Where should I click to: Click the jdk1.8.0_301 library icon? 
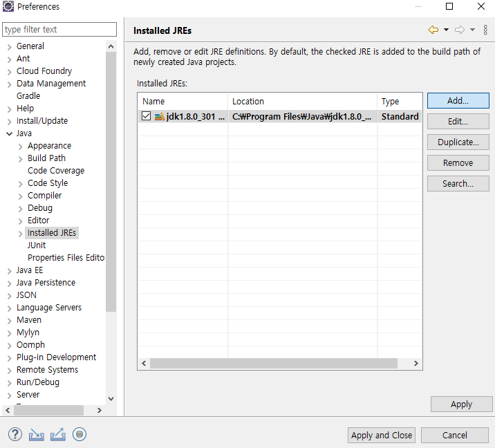(160, 117)
